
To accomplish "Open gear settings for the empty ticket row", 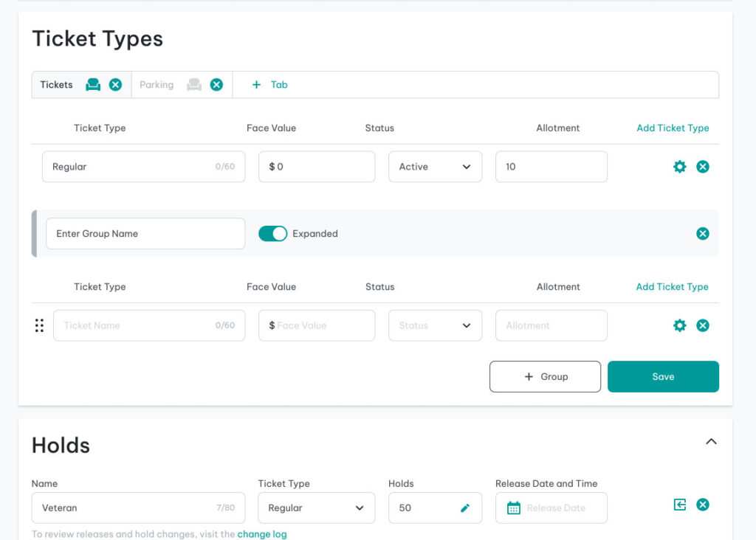I will [x=680, y=325].
